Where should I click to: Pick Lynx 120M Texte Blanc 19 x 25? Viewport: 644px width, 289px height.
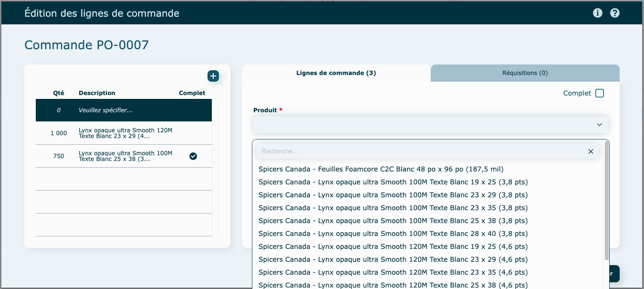point(393,246)
